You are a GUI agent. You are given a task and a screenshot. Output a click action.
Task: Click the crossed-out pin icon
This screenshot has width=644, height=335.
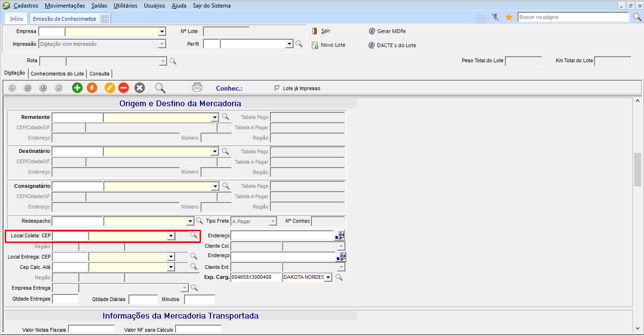click(x=495, y=17)
